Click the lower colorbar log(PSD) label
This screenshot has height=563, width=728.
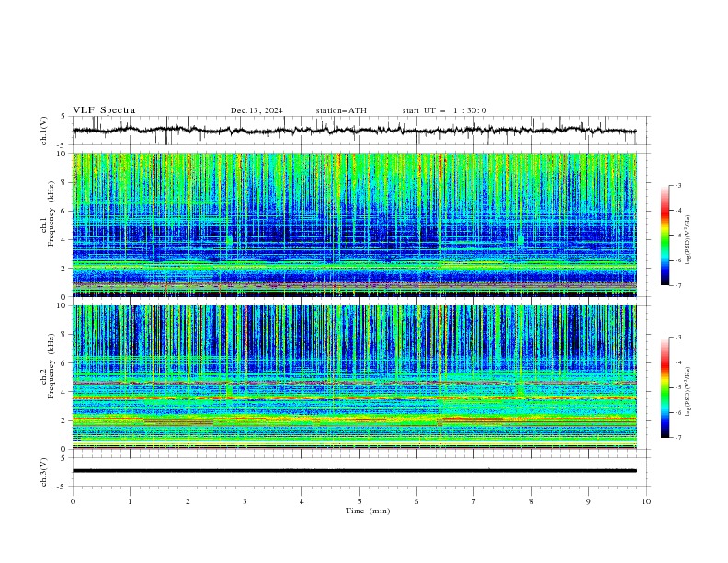pos(689,392)
